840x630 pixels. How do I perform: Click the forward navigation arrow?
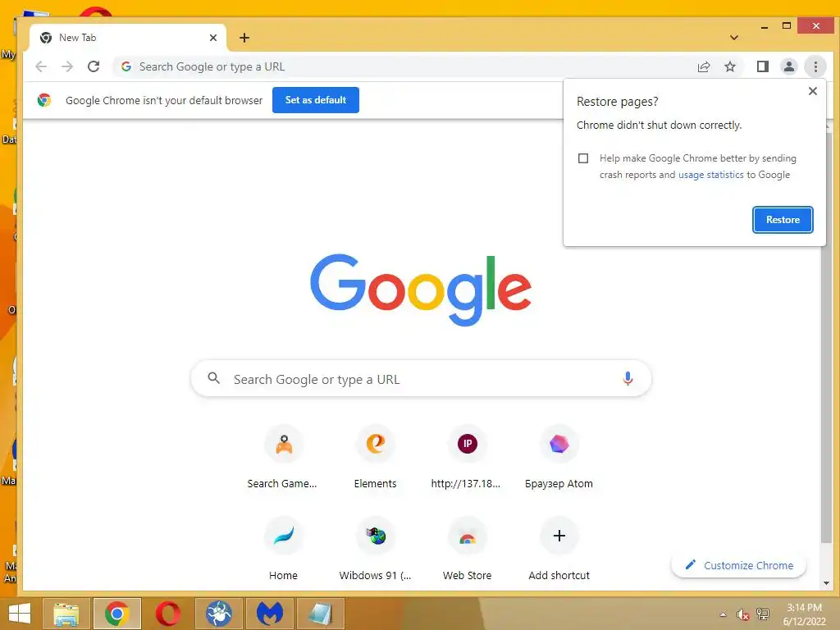pyautogui.click(x=67, y=66)
